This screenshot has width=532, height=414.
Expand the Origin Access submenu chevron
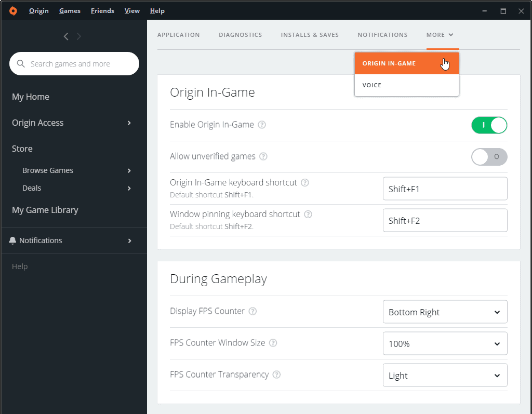click(129, 123)
